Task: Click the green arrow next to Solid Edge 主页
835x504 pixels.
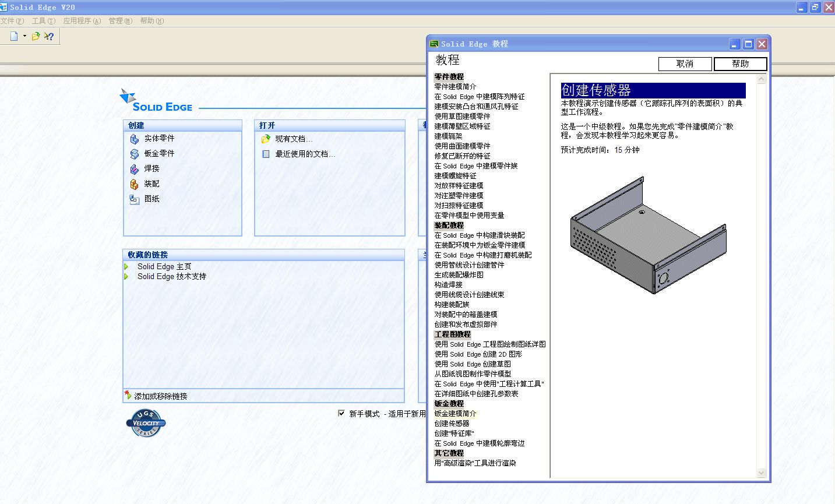Action: (x=126, y=267)
